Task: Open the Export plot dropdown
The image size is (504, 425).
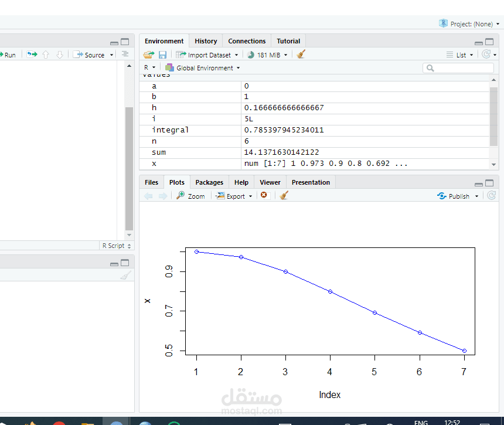Action: pyautogui.click(x=234, y=196)
